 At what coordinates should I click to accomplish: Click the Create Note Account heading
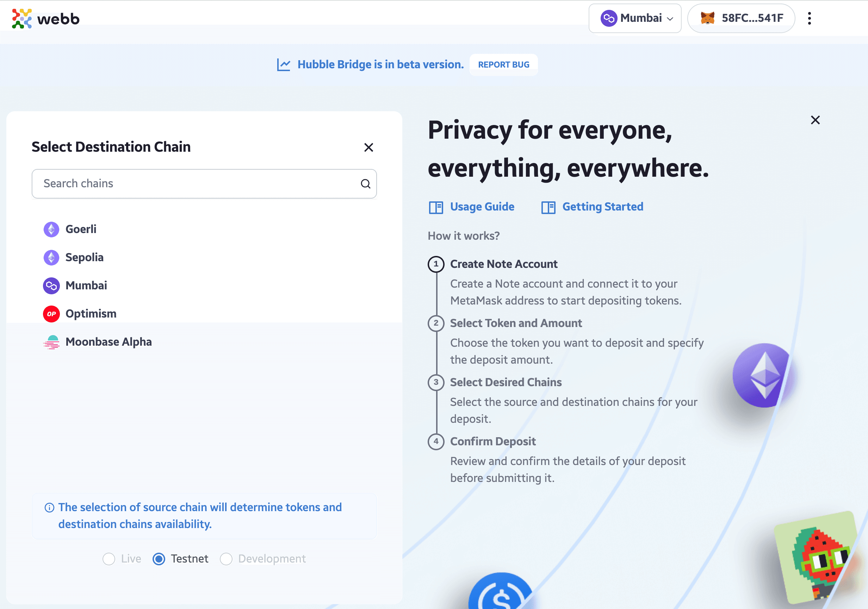503,264
